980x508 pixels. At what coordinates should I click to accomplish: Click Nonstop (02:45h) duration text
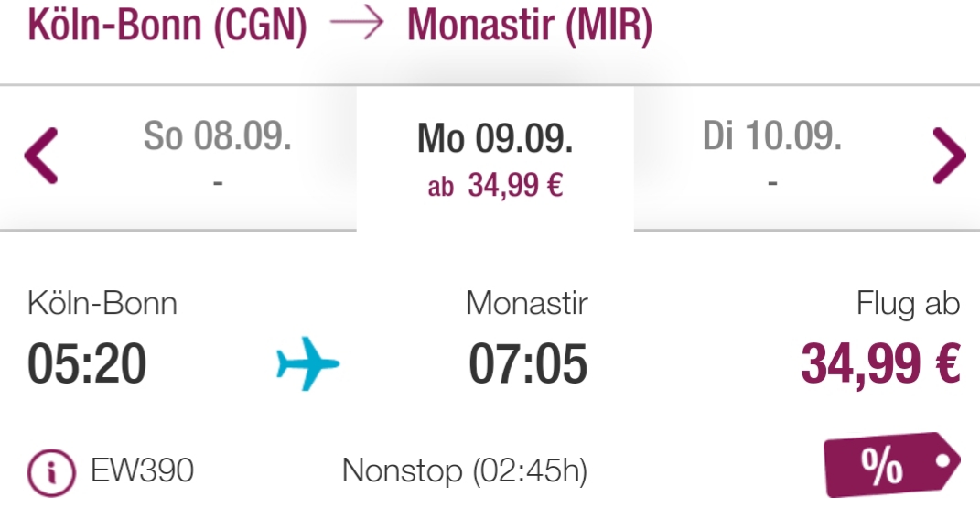[x=465, y=471]
